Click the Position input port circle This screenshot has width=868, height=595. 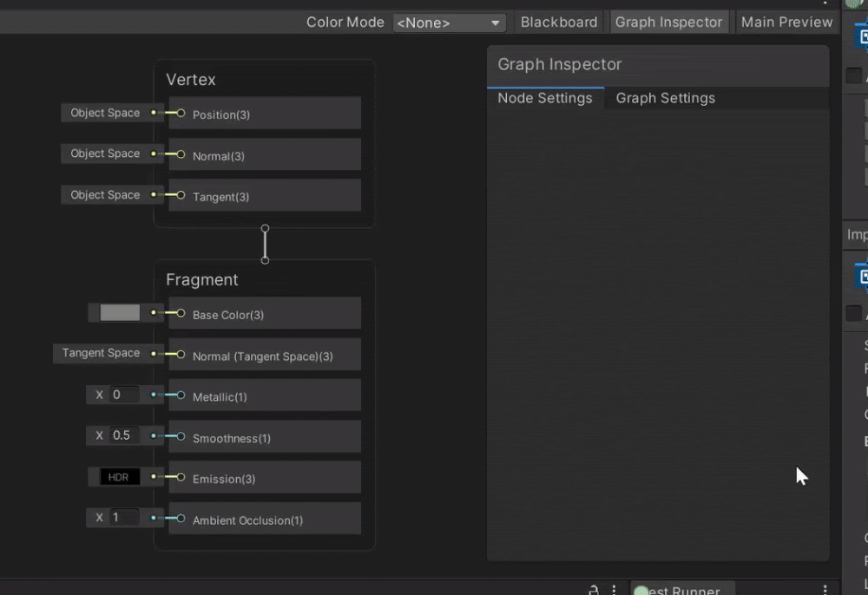181,114
